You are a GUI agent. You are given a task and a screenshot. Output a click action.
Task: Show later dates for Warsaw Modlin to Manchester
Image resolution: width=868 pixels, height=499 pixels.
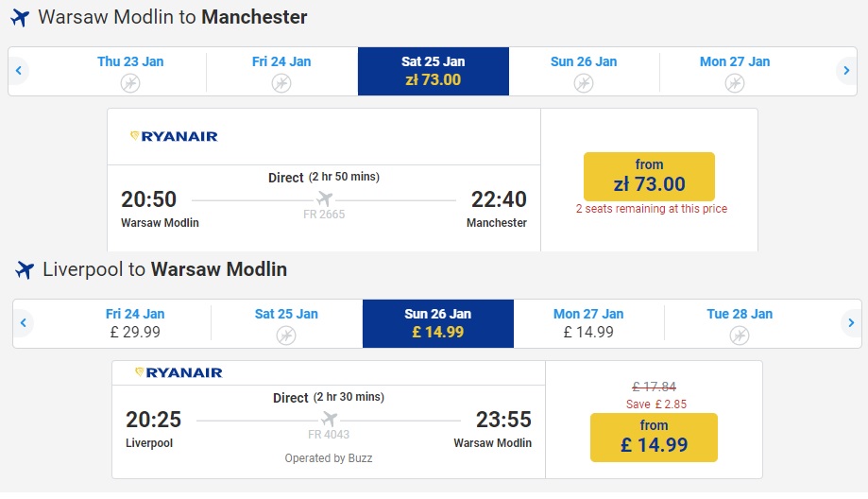[x=846, y=70]
